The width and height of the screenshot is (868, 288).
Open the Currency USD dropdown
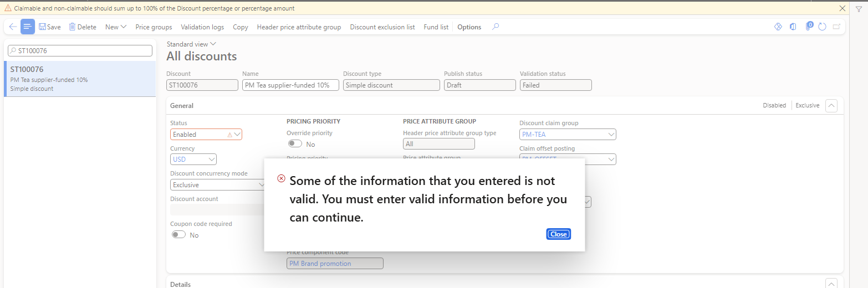click(193, 160)
